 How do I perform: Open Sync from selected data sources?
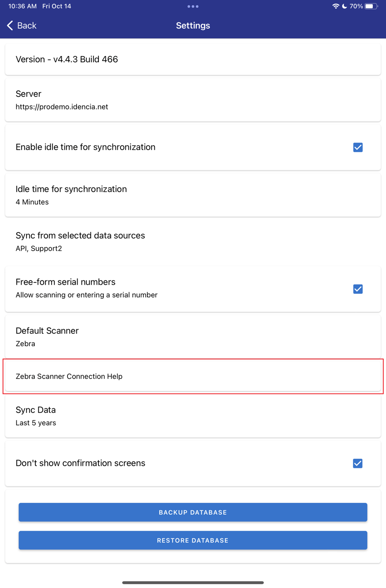click(x=193, y=241)
